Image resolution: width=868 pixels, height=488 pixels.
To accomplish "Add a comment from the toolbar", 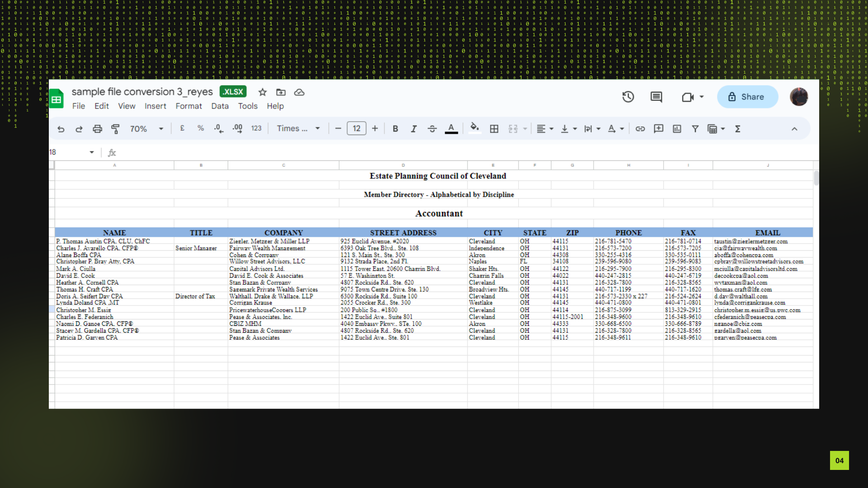I will [x=659, y=129].
